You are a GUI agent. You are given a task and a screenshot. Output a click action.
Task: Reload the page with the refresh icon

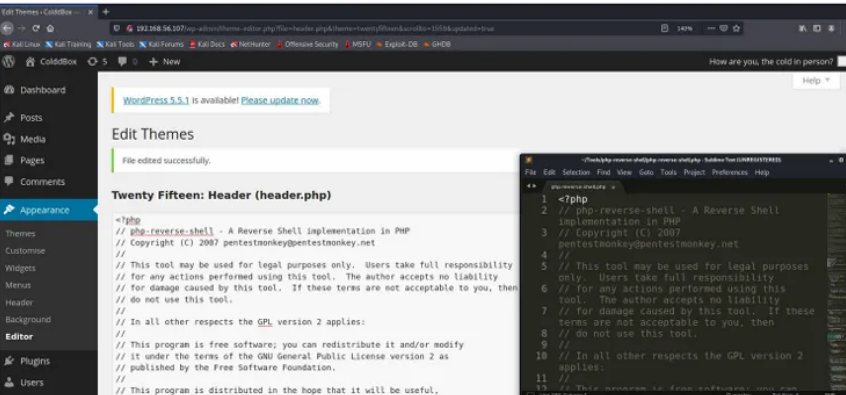[x=36, y=29]
